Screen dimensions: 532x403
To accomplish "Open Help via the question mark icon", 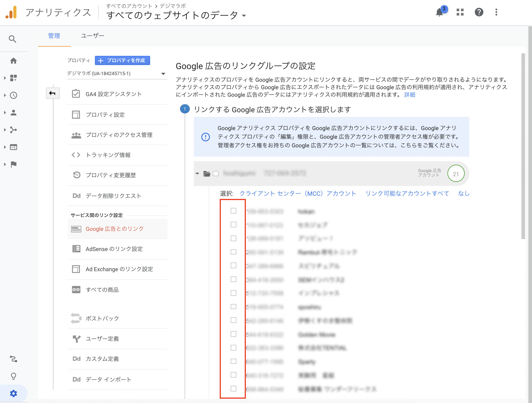I will [479, 12].
